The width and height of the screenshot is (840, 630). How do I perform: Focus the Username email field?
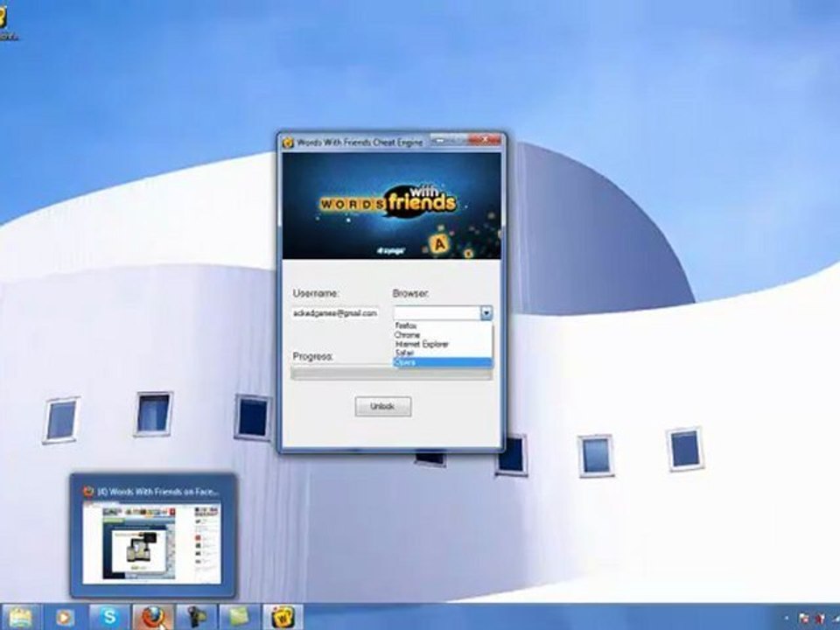pos(335,313)
